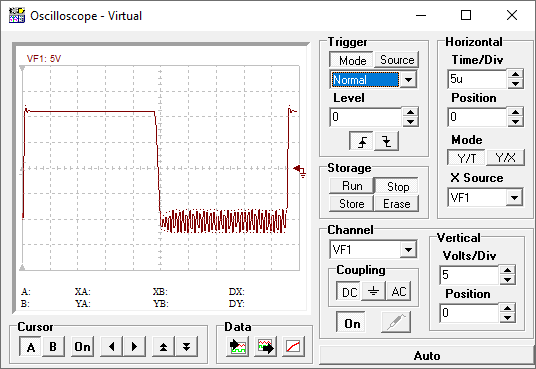Select ground coupling symbol button
This screenshot has height=369, width=536.
(x=373, y=291)
